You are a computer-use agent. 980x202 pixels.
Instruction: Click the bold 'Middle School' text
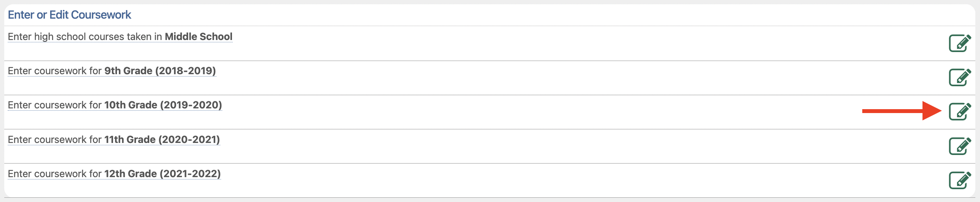click(199, 37)
